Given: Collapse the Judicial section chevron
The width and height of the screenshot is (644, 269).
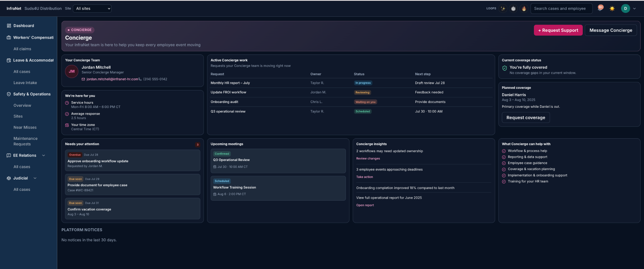Looking at the screenshot, I should pyautogui.click(x=35, y=178).
